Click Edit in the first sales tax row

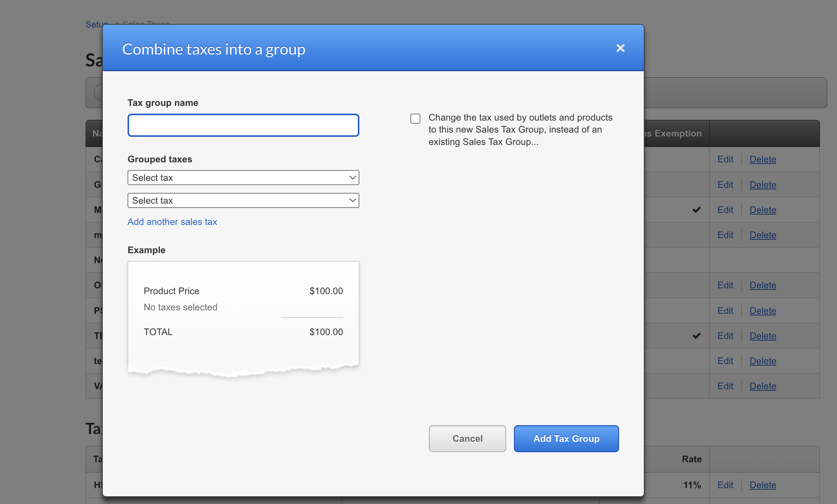point(725,159)
